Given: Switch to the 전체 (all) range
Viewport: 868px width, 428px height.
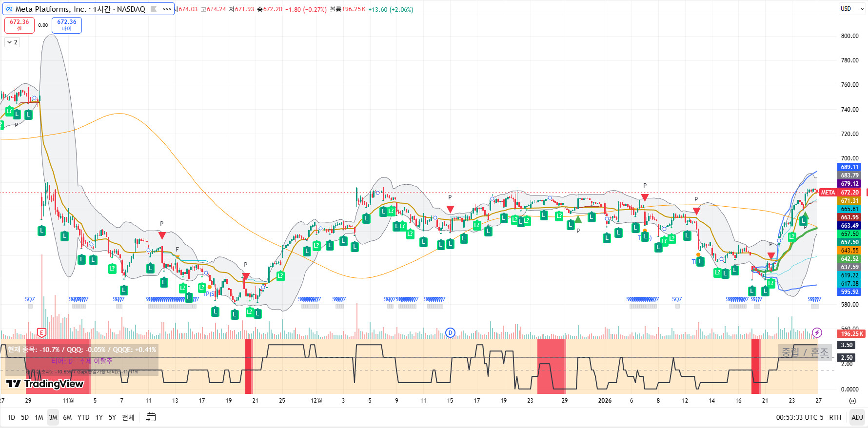Looking at the screenshot, I should point(128,417).
